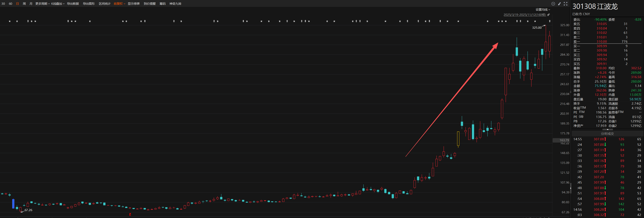The width and height of the screenshot is (644, 218).
Task: Click the leftmost star event marker
Action: pos(10,21)
